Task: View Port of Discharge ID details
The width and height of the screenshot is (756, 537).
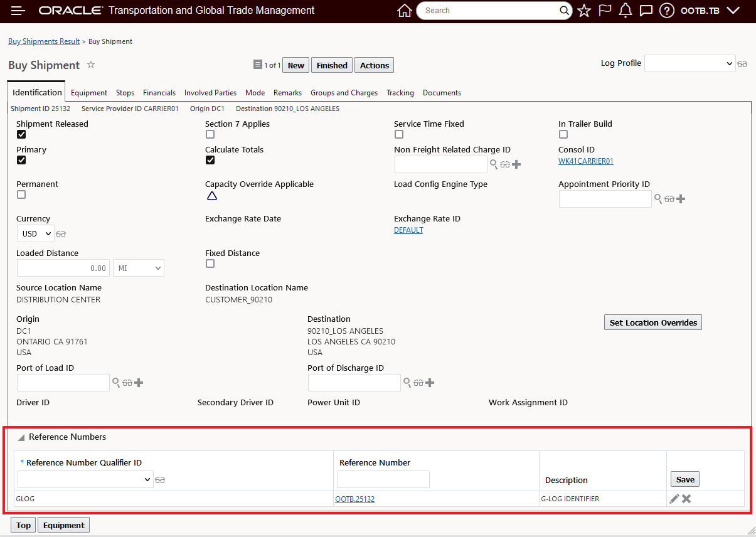Action: pos(418,383)
